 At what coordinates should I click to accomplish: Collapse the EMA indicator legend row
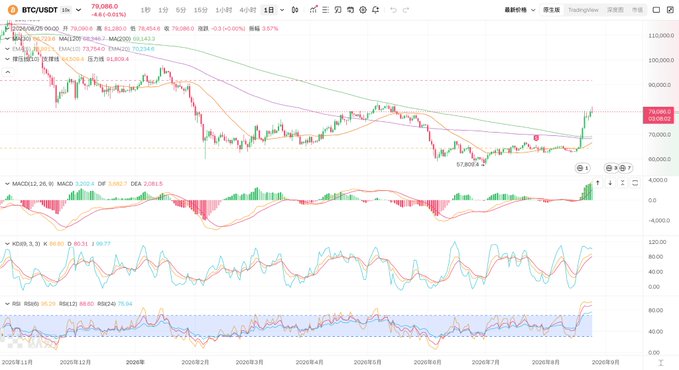coord(7,49)
